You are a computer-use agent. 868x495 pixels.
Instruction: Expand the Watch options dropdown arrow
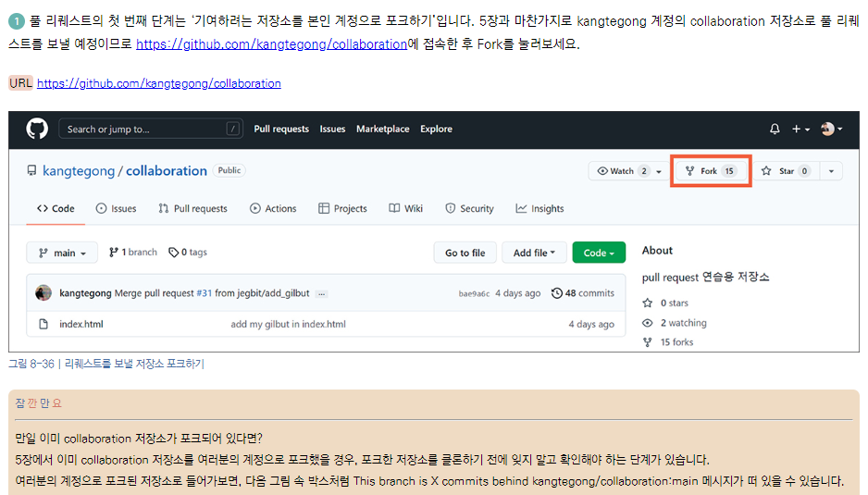tap(659, 172)
